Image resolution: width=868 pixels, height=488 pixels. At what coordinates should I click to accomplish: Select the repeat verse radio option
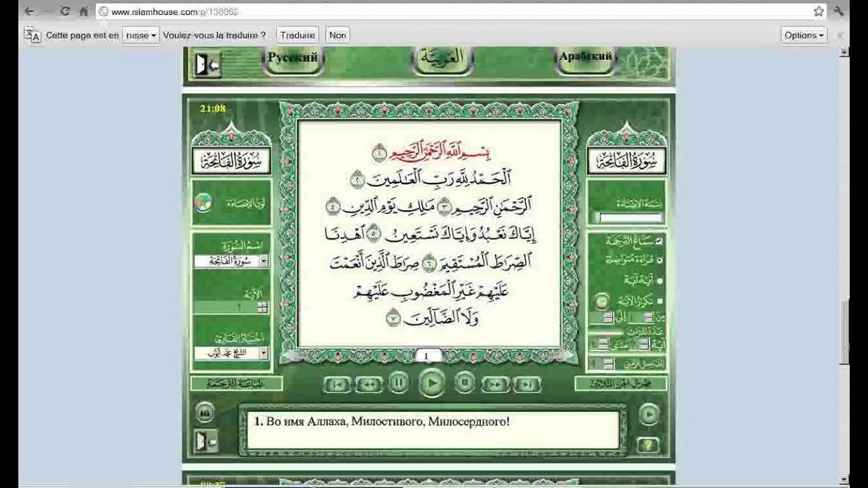point(659,300)
